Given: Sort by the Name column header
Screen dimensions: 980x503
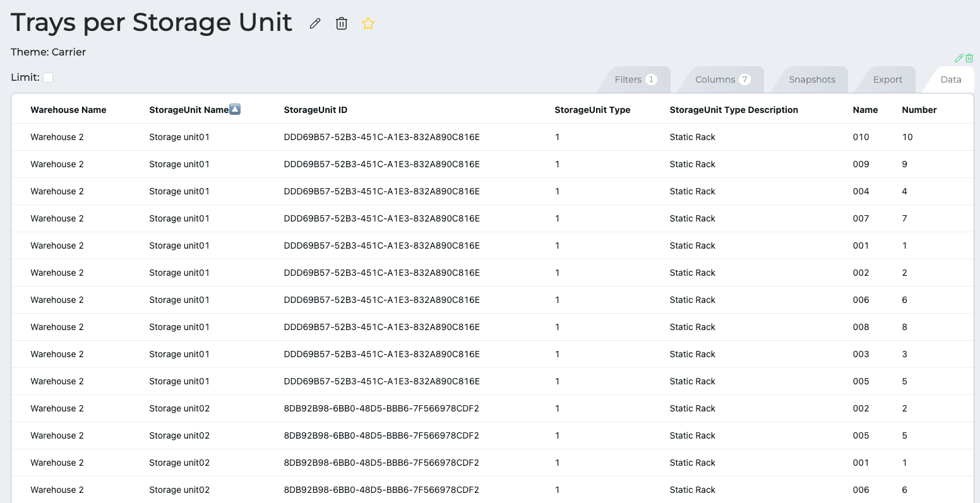Looking at the screenshot, I should (x=865, y=110).
